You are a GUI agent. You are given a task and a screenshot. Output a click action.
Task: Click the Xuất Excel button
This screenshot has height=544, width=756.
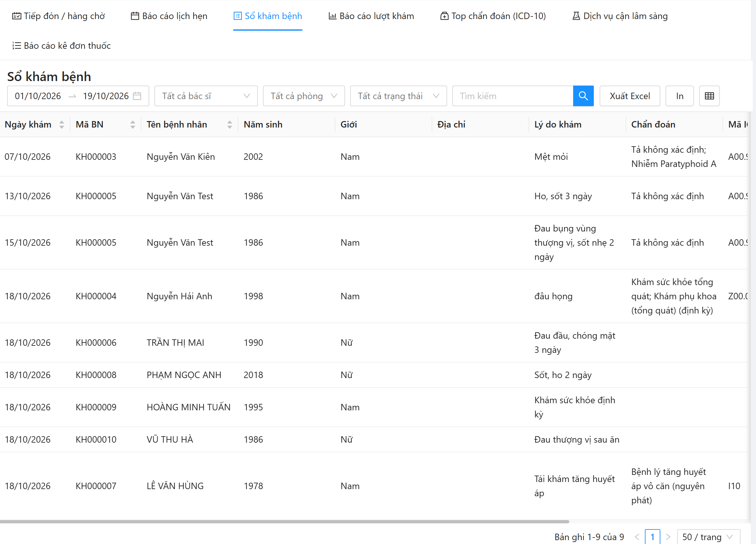(x=630, y=96)
